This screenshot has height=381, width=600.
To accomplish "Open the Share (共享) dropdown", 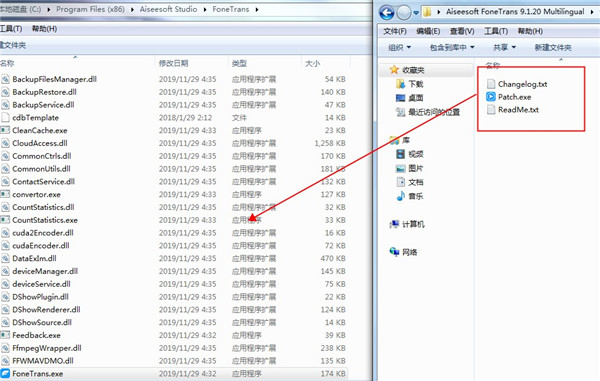I will pos(504,47).
